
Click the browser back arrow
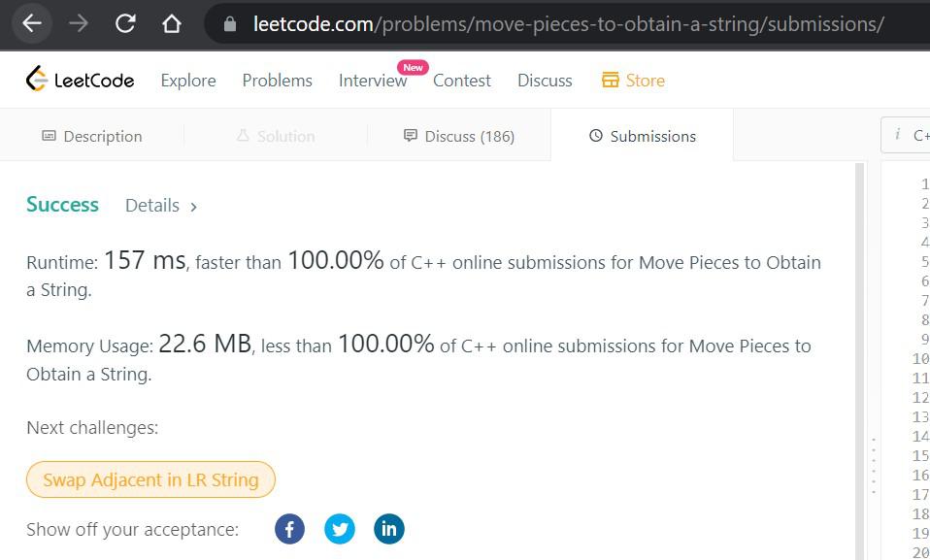(x=31, y=23)
